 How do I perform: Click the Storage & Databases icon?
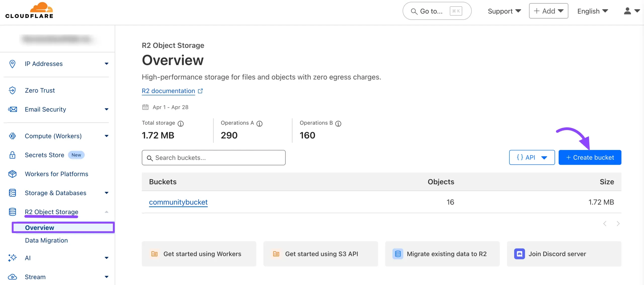[12, 193]
